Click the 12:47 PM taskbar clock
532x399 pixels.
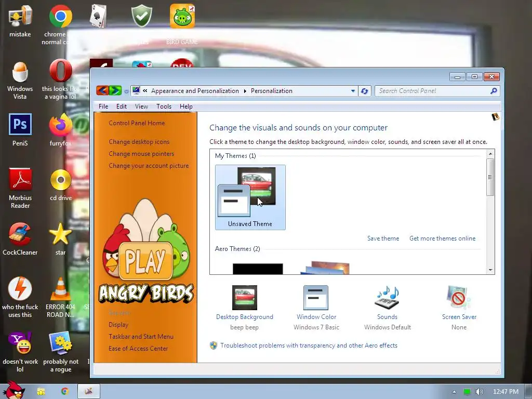coord(506,392)
